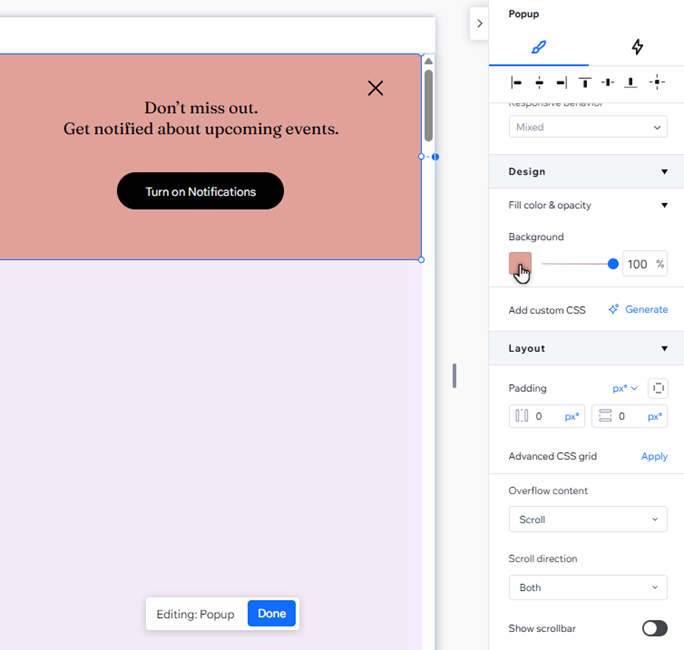Edit the opacity percentage field
This screenshot has height=650, width=684.
pyautogui.click(x=645, y=264)
